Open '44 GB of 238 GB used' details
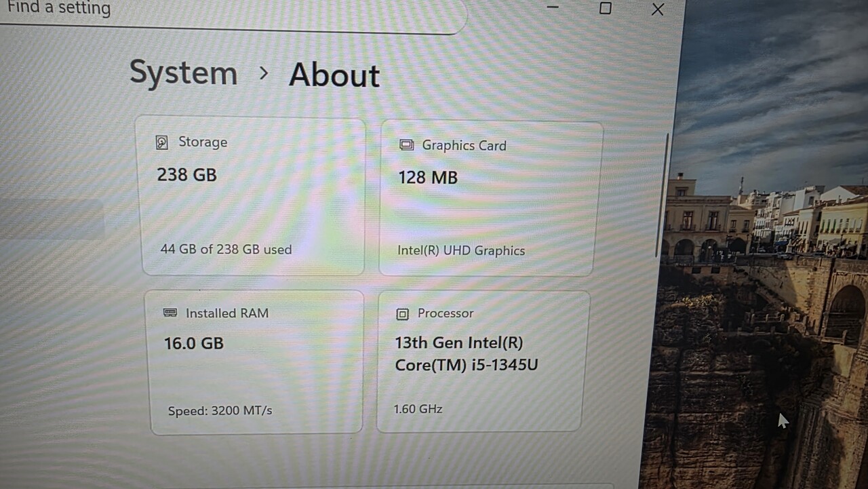 coord(226,250)
